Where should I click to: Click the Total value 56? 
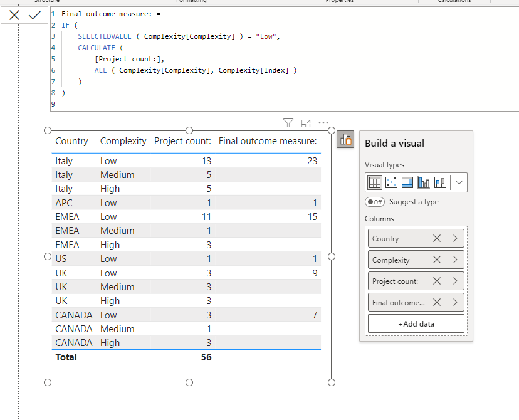pyautogui.click(x=206, y=357)
